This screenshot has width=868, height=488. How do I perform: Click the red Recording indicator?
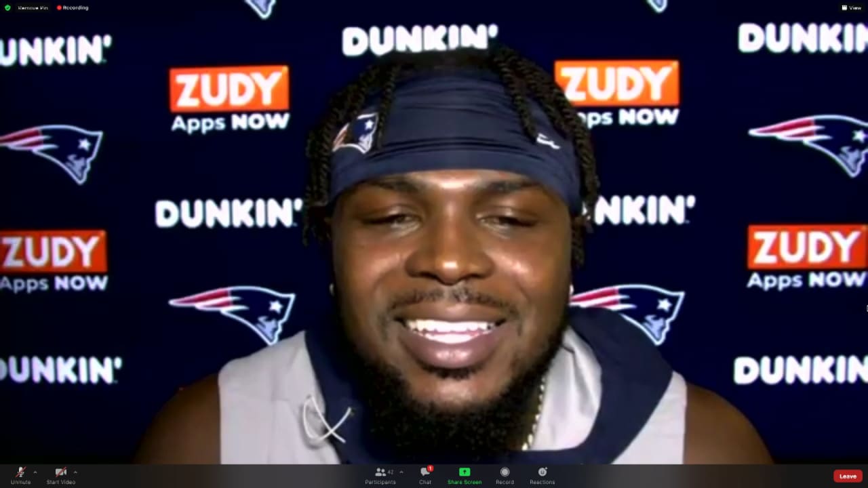click(x=73, y=7)
